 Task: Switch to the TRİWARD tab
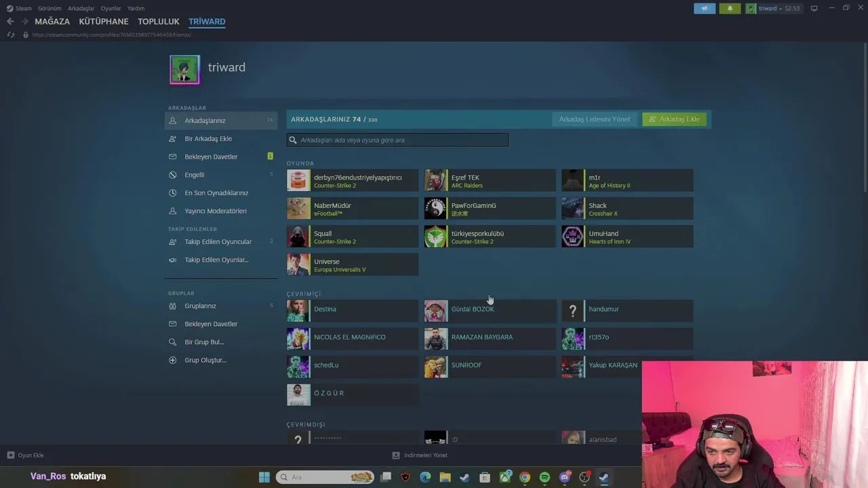pos(207,22)
